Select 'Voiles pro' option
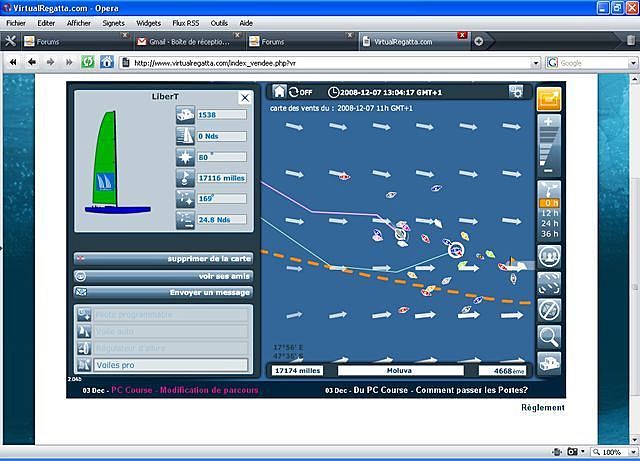Image resolution: width=640 pixels, height=461 pixels. [x=171, y=365]
